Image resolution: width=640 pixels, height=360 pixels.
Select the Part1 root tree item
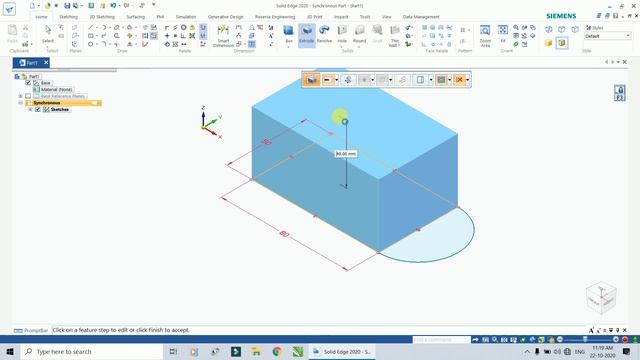(33, 76)
